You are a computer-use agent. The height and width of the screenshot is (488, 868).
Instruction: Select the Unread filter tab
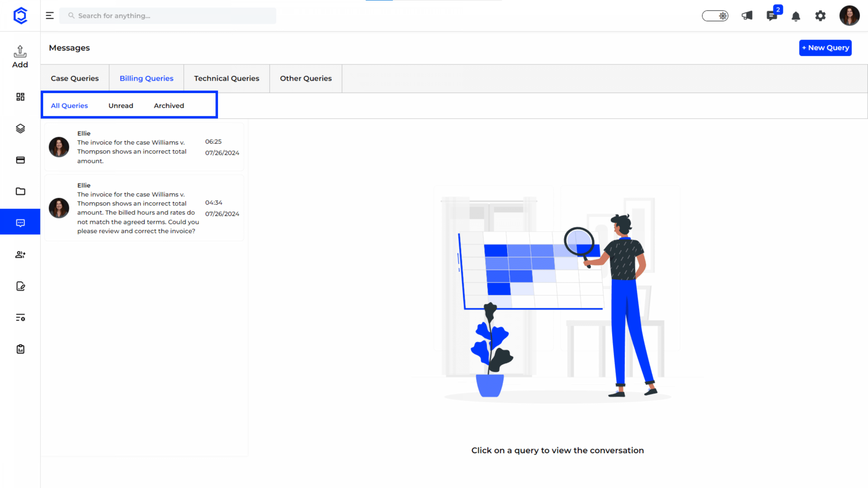121,106
